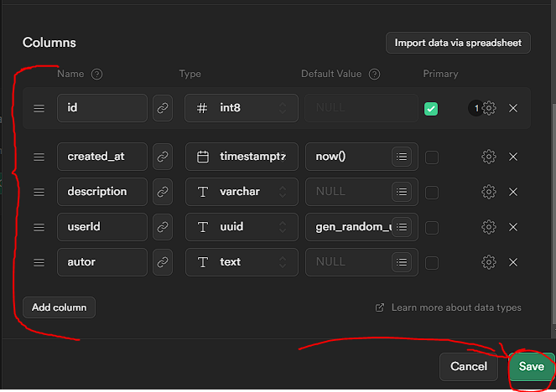Open text type dropdown for autor
This screenshot has height=392, width=556.
pyautogui.click(x=242, y=262)
